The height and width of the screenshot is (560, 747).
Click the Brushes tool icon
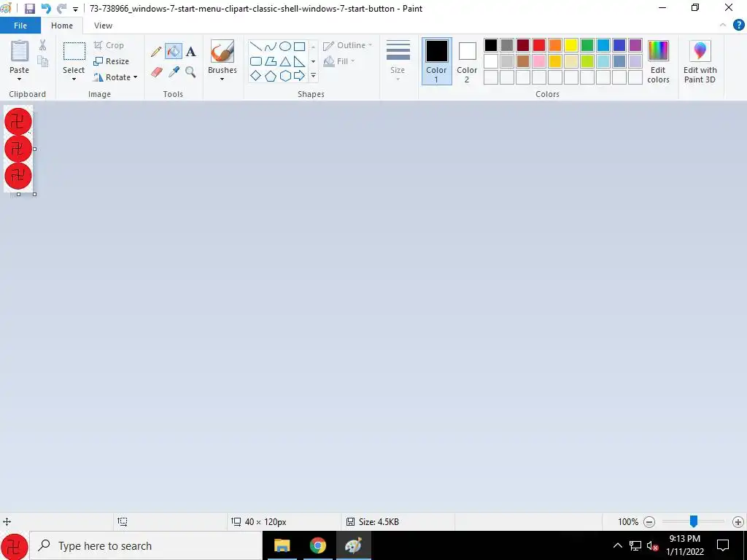click(222, 52)
